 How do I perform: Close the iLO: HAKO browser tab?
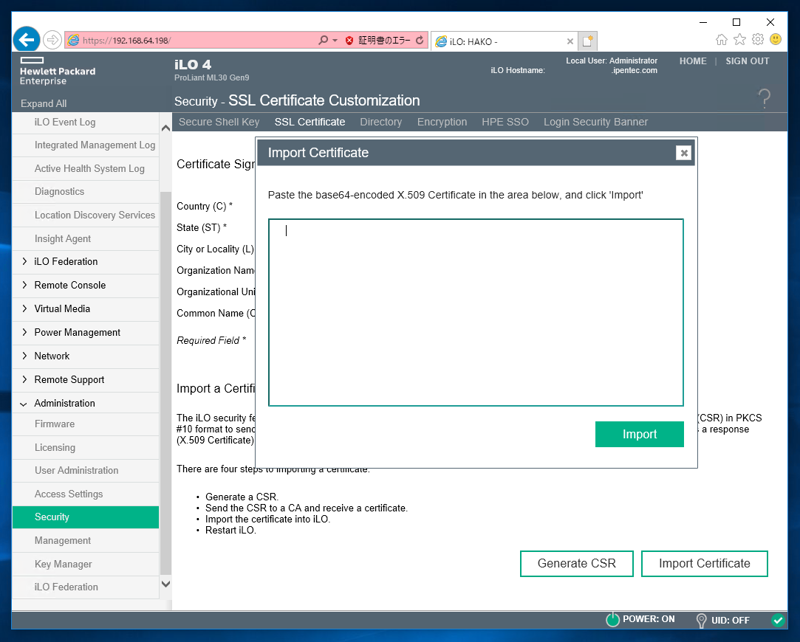[570, 41]
